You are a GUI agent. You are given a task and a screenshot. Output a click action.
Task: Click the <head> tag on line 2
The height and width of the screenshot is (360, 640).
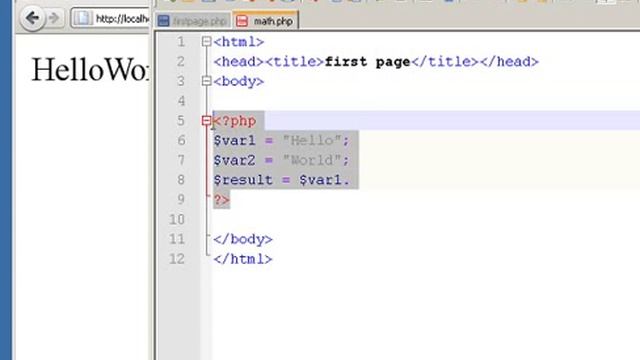coord(239,62)
